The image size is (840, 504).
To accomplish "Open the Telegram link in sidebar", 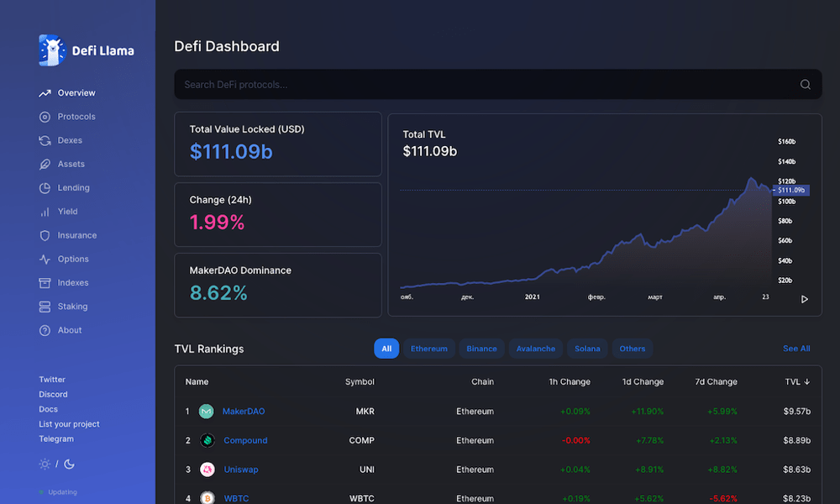I will (56, 438).
